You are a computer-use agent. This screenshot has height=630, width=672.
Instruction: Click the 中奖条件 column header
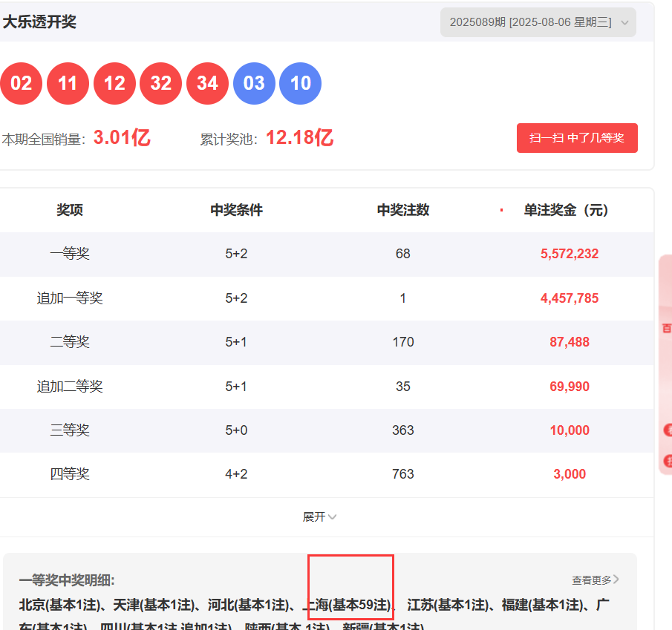tap(236, 210)
